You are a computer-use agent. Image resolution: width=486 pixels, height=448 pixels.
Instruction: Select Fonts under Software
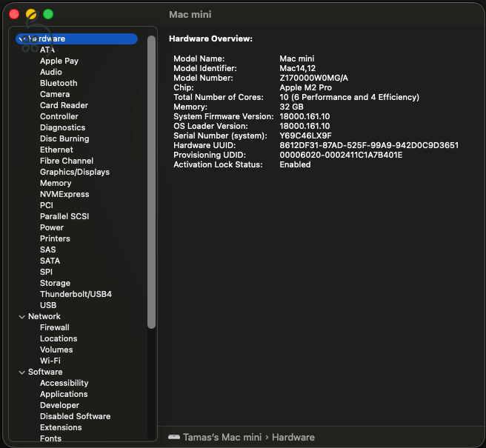click(50, 438)
